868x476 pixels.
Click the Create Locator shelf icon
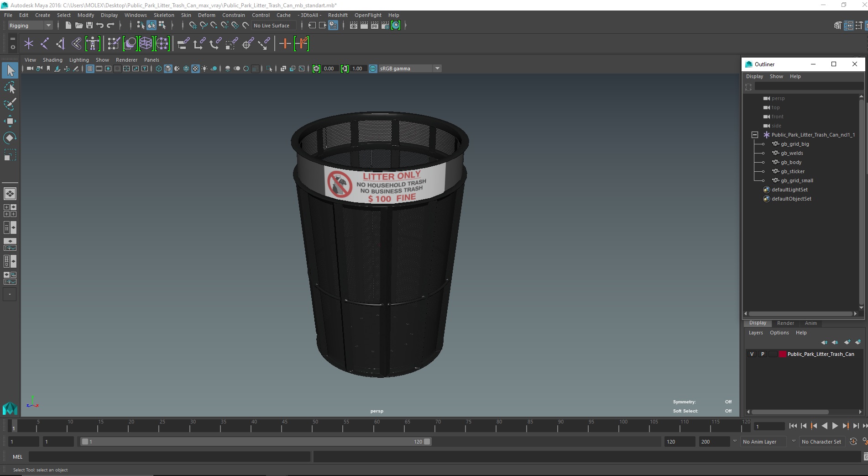pyautogui.click(x=29, y=44)
